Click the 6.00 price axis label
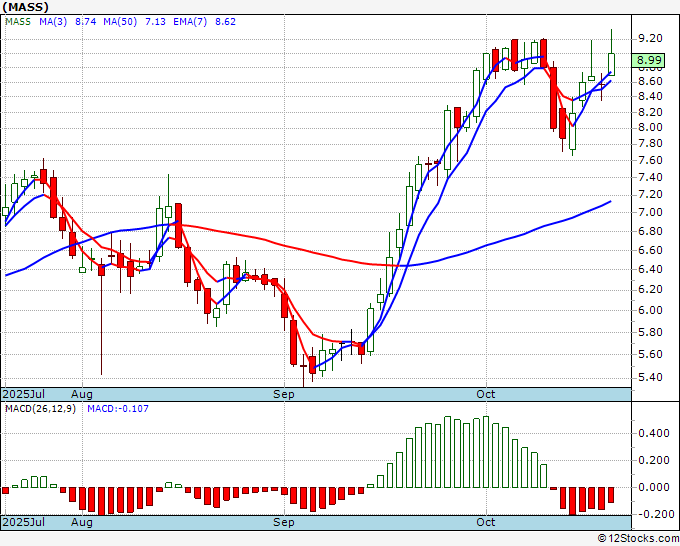 [x=650, y=311]
